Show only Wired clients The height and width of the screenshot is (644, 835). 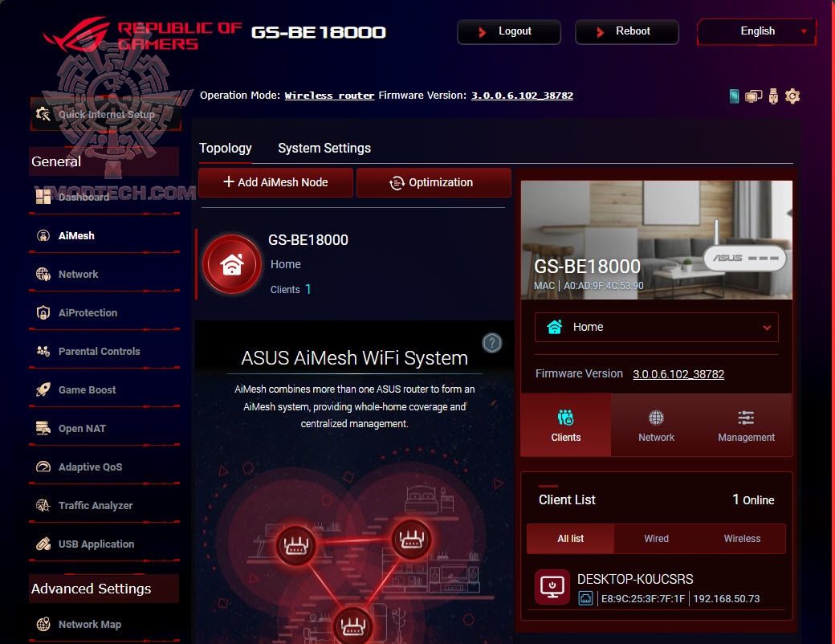[654, 539]
